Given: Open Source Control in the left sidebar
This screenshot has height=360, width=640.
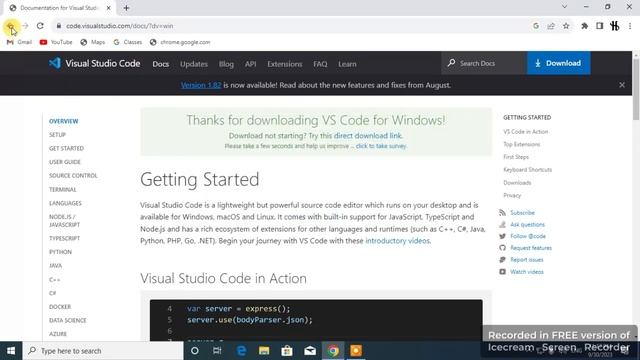Looking at the screenshot, I should point(73,176).
